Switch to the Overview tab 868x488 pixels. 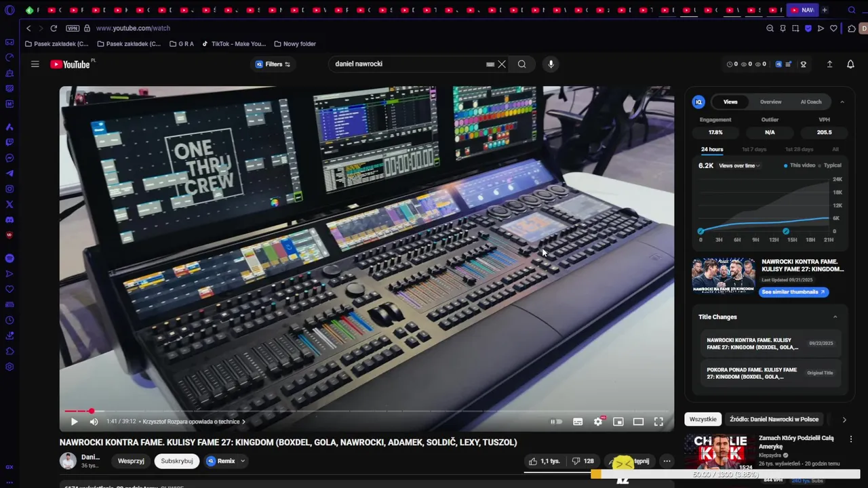point(770,102)
